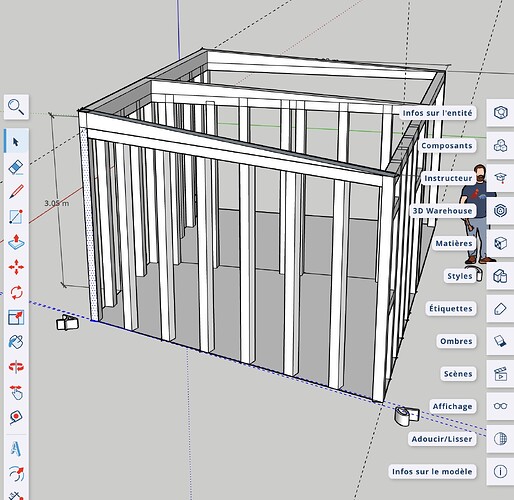Screen dimensions: 514x500
Task: Open the Materials cube icon
Action: click(500, 243)
